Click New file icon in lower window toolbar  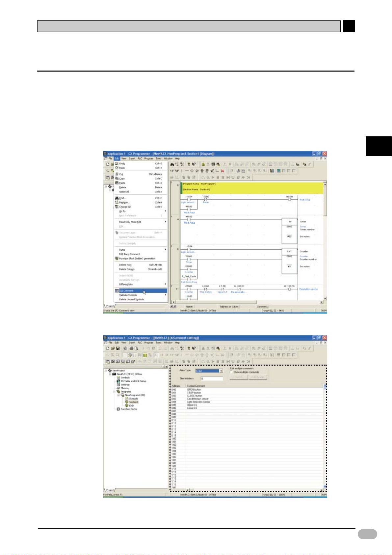point(108,348)
